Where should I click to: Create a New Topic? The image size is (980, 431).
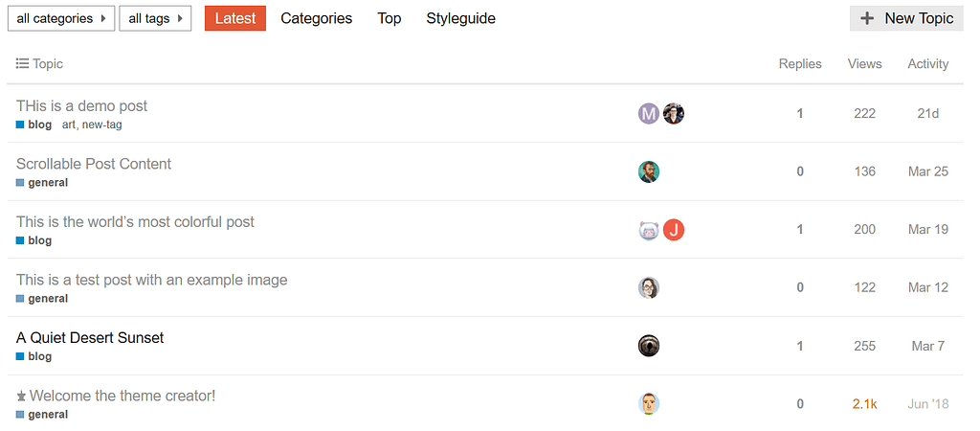[x=906, y=18]
